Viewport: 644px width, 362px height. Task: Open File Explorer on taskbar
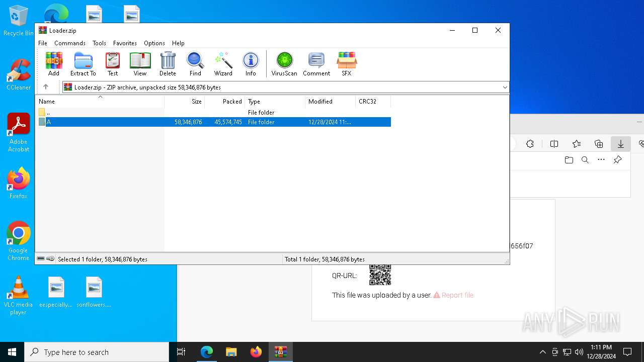point(231,352)
